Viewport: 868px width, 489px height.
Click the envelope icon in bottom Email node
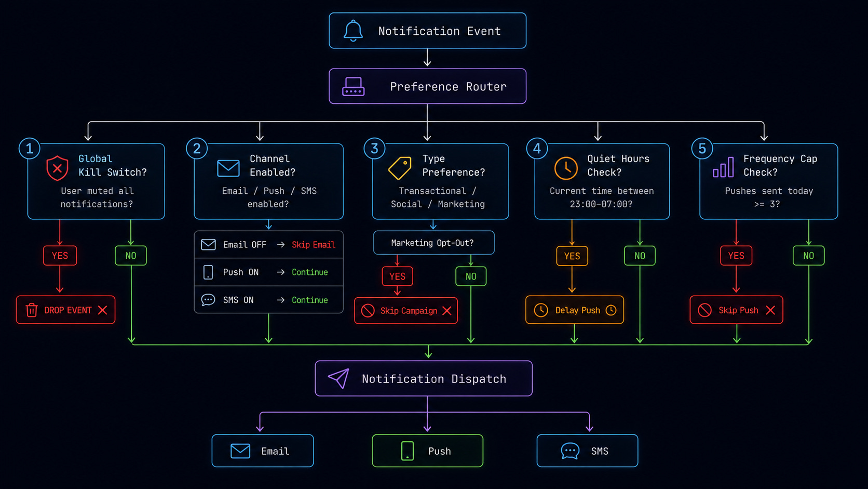click(x=240, y=451)
